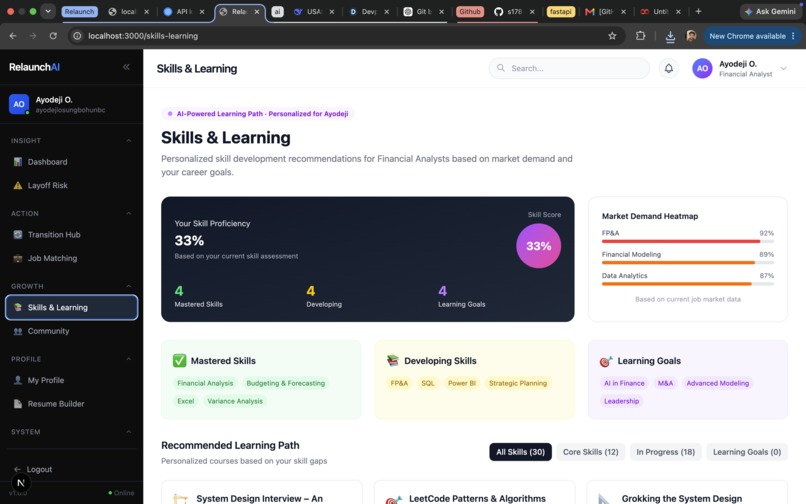Screen dimensions: 806x504
Task: Click the Data Analytics demand bar
Action: [688, 284]
